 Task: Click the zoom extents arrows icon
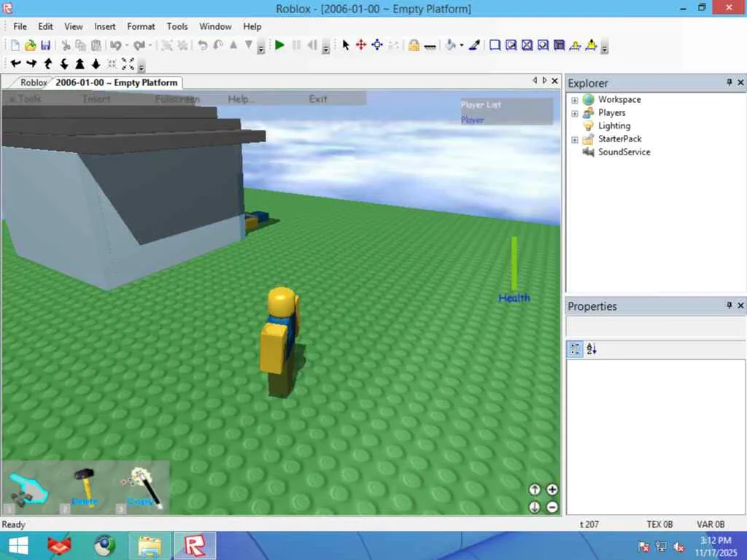point(128,63)
